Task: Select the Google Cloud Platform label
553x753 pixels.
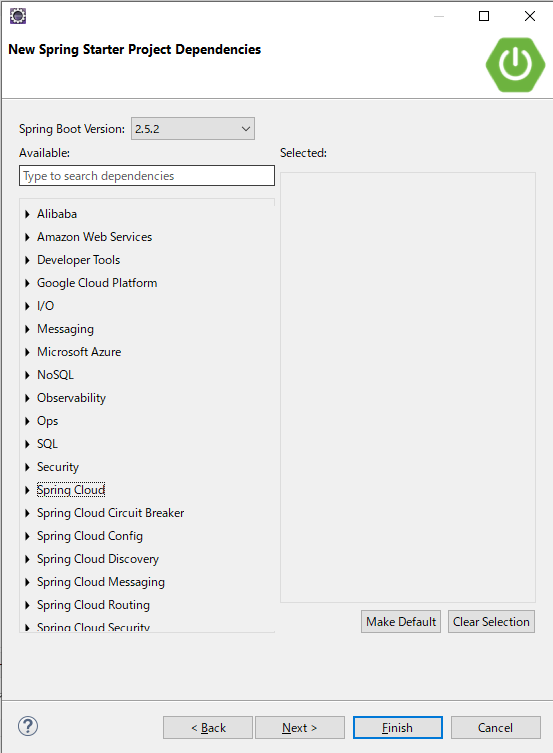Action: tap(97, 283)
